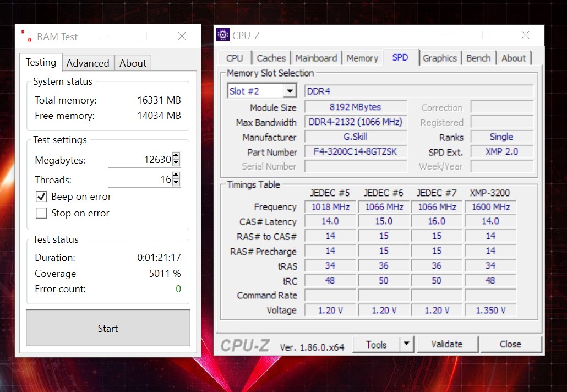
Task: Expand the Tools dropdown arrow in CPU-Z
Action: coord(406,344)
